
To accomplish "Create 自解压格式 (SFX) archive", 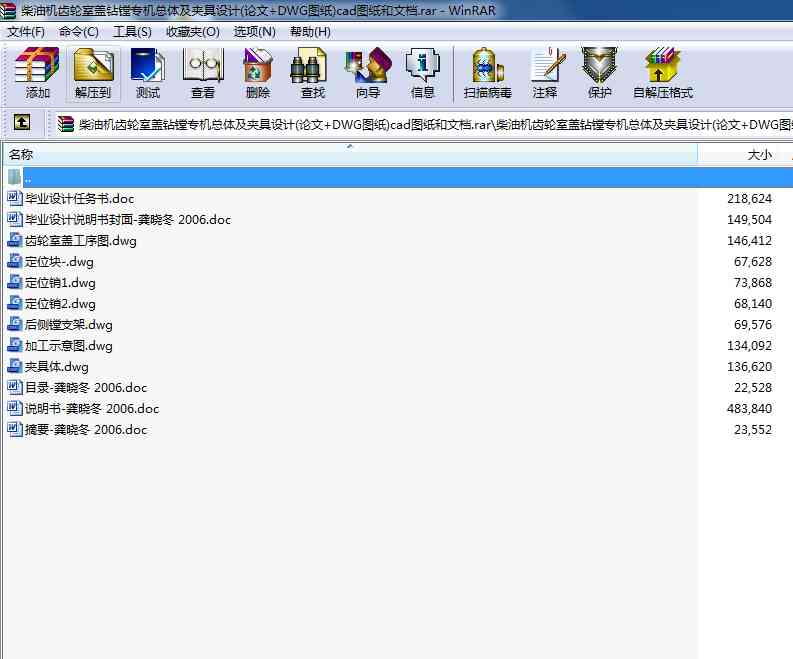I will [662, 74].
